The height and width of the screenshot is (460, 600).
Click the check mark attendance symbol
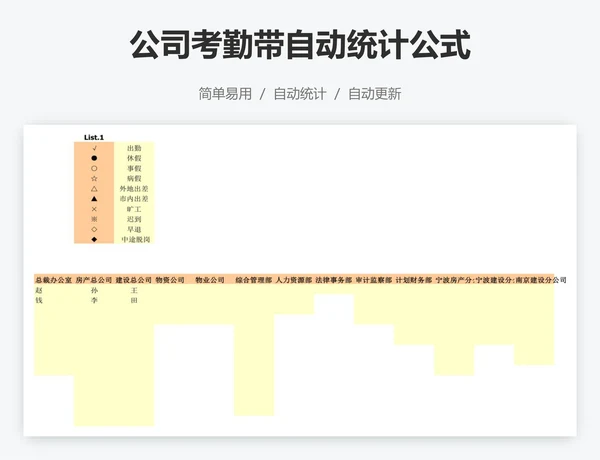pos(94,148)
